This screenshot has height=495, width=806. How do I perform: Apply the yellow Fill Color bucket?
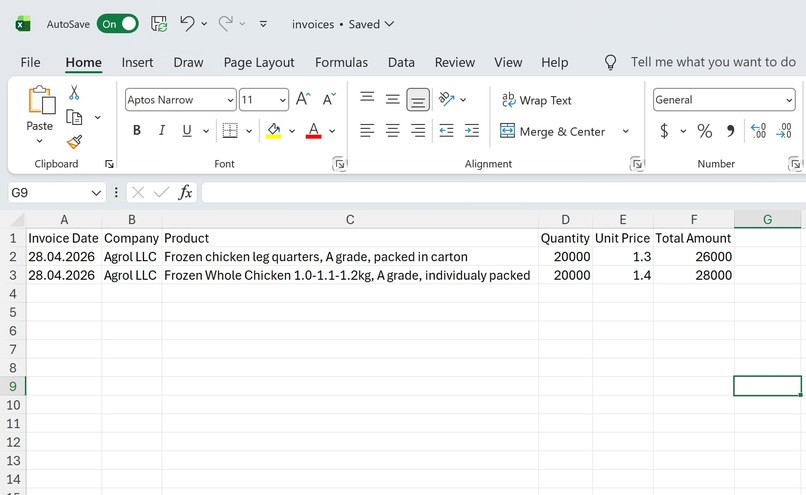[273, 131]
